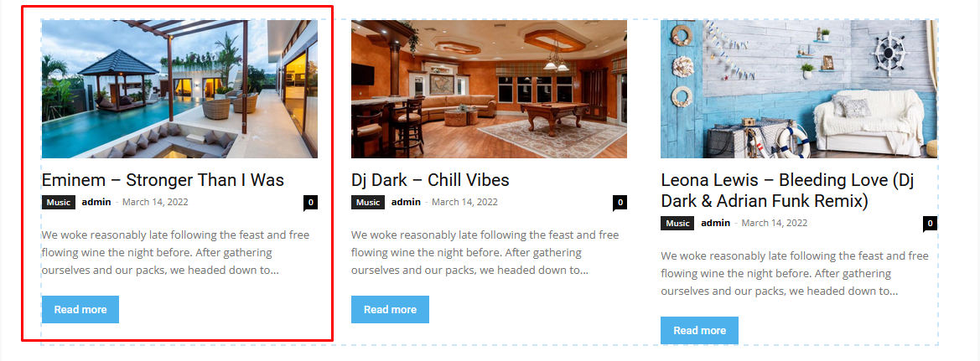
Task: Click Read more under the Eminem post
Action: (80, 309)
